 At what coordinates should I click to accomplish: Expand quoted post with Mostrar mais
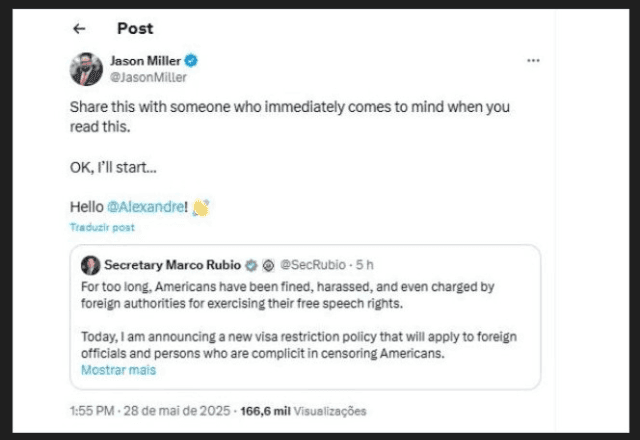tap(118, 370)
